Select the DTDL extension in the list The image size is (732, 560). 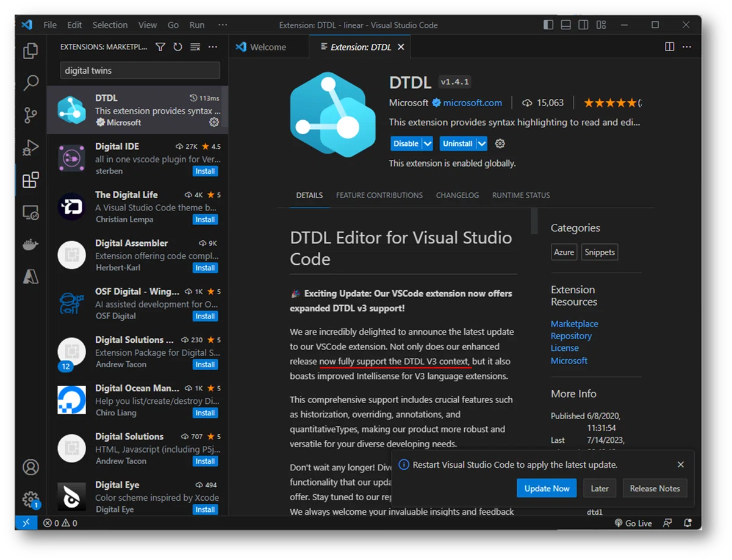pos(137,110)
